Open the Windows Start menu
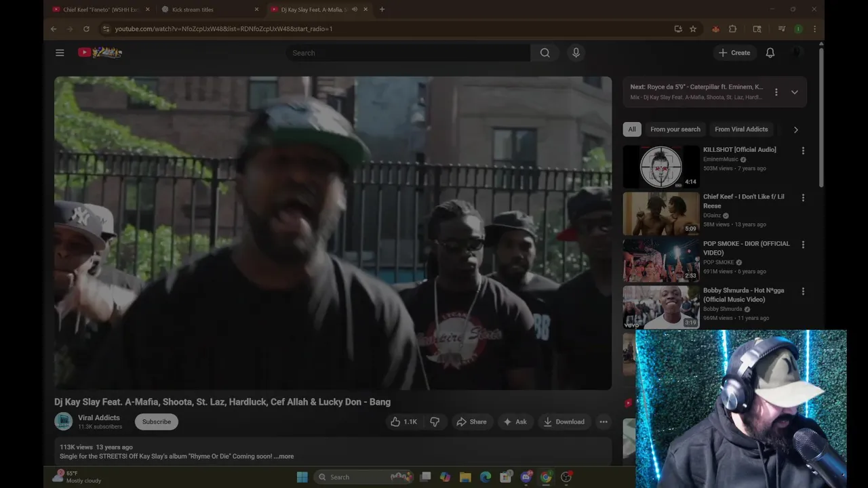868x488 pixels. (302, 477)
